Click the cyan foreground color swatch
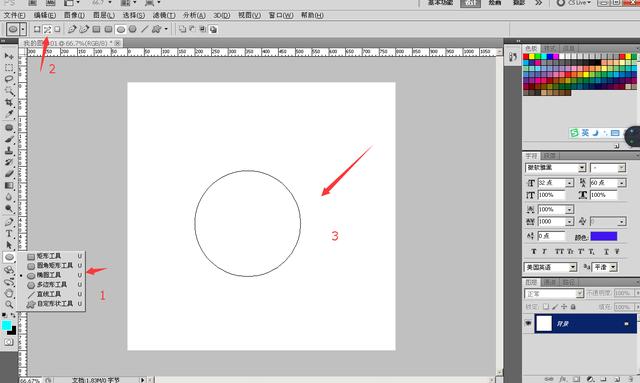Screen dimensions: 640x383 pos(6,325)
